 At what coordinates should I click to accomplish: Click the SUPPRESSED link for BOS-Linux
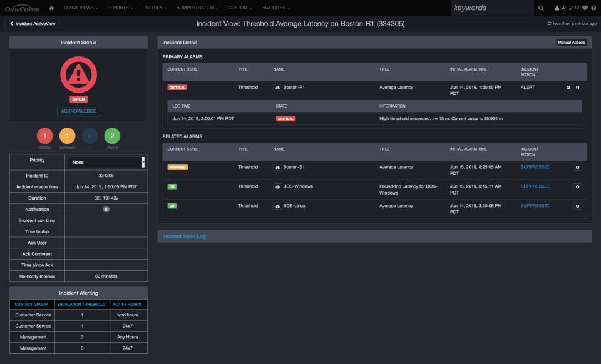[x=535, y=206]
